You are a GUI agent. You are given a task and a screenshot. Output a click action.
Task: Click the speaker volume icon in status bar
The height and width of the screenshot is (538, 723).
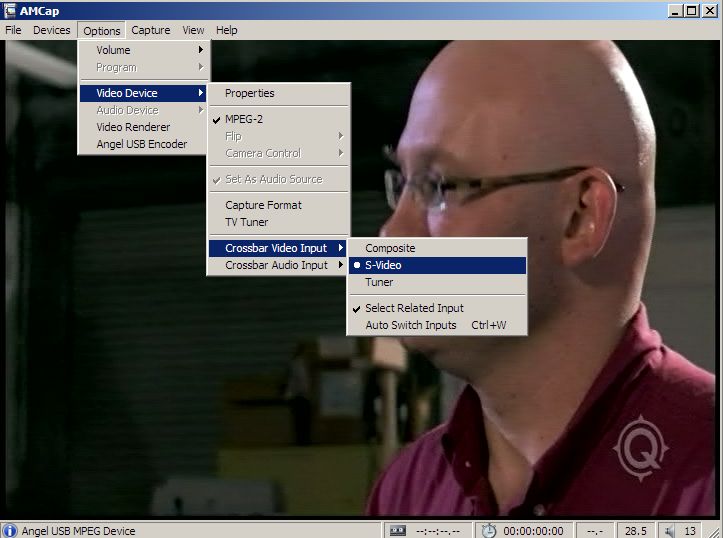click(669, 531)
